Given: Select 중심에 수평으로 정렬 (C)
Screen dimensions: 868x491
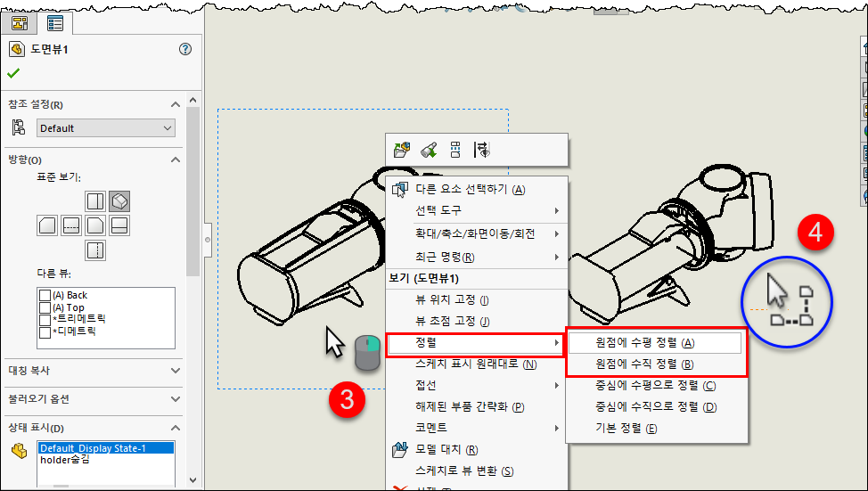Looking at the screenshot, I should pyautogui.click(x=656, y=386).
